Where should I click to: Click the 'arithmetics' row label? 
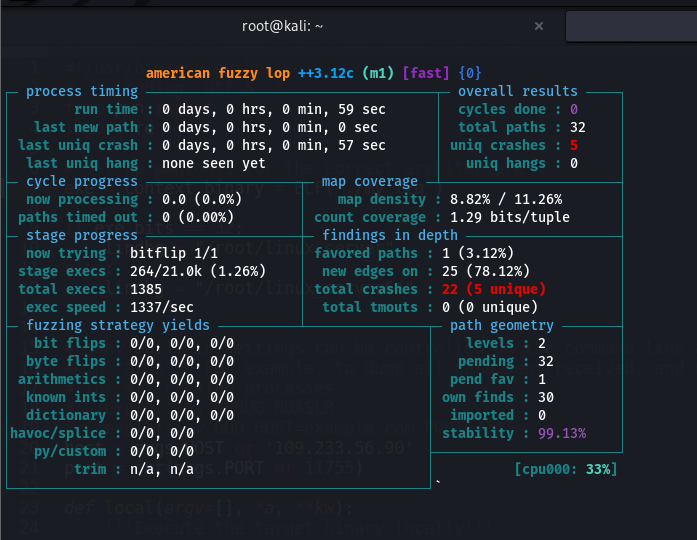[62, 380]
